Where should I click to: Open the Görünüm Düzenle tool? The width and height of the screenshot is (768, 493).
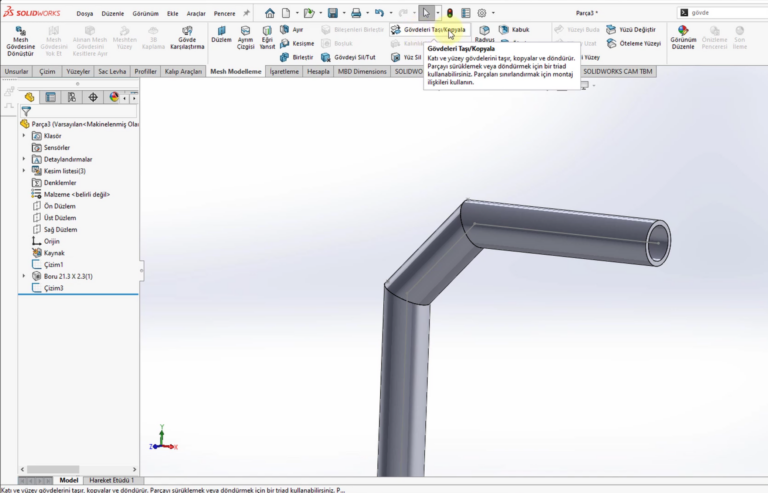tap(683, 41)
